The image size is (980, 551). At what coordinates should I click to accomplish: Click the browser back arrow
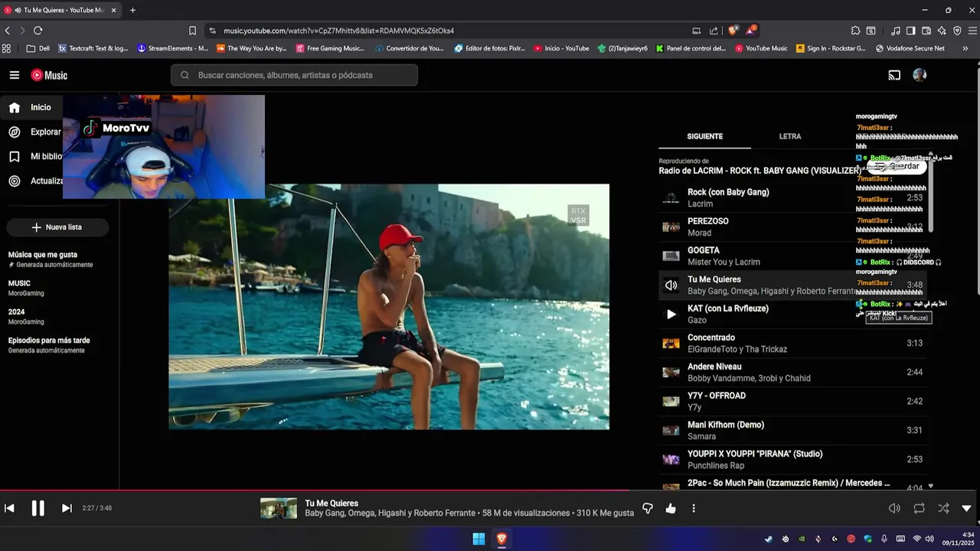[x=8, y=31]
